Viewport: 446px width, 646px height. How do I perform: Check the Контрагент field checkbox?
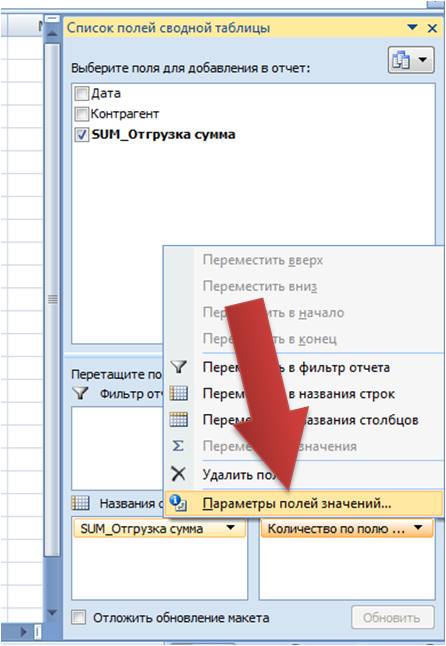(82, 114)
